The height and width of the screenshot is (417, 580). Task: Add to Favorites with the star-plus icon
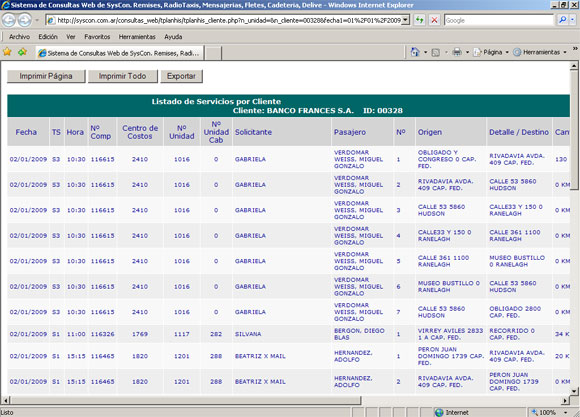coord(22,52)
